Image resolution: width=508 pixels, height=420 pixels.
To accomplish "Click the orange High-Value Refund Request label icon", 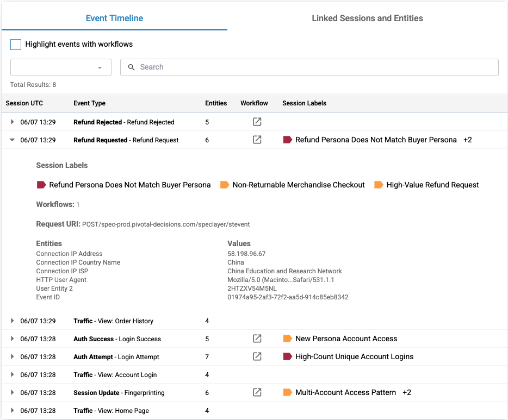I will tap(379, 185).
